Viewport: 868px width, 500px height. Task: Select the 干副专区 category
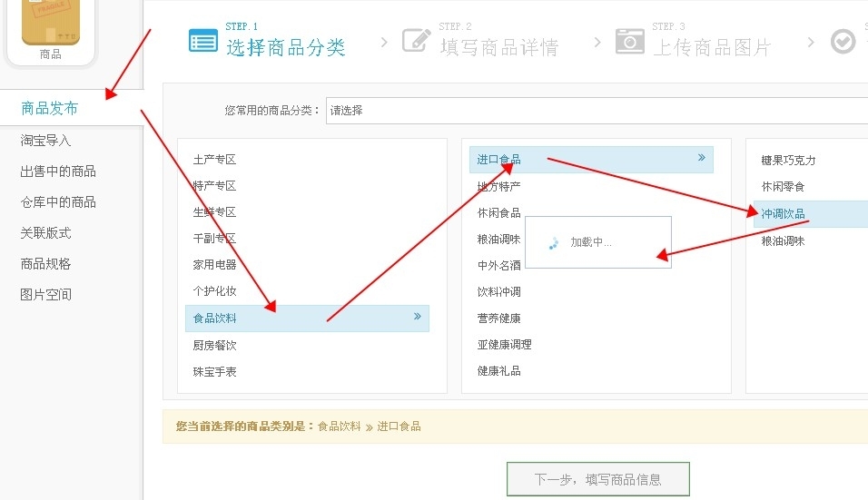214,239
